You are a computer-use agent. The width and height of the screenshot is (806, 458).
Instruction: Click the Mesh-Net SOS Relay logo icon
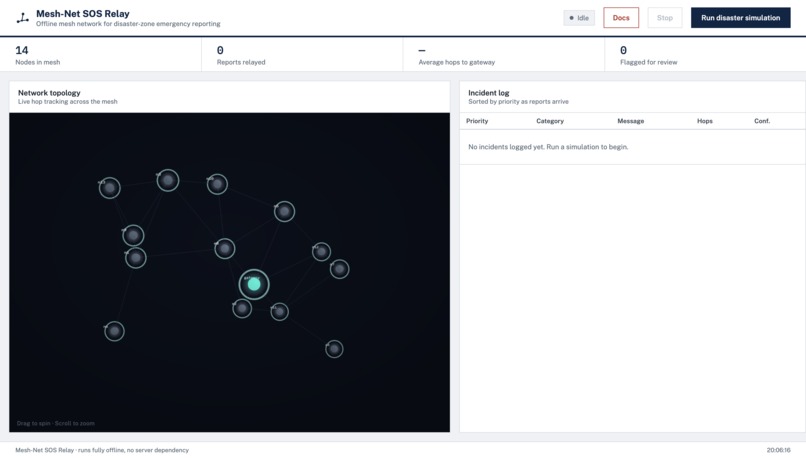tap(22, 18)
